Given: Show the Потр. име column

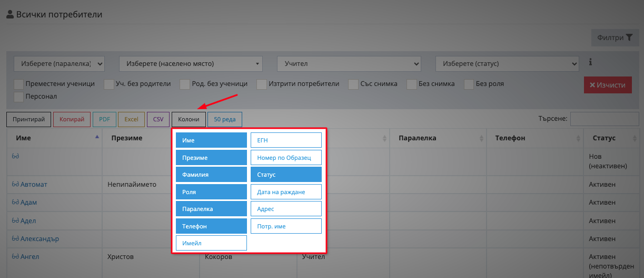Looking at the screenshot, I should tap(286, 226).
